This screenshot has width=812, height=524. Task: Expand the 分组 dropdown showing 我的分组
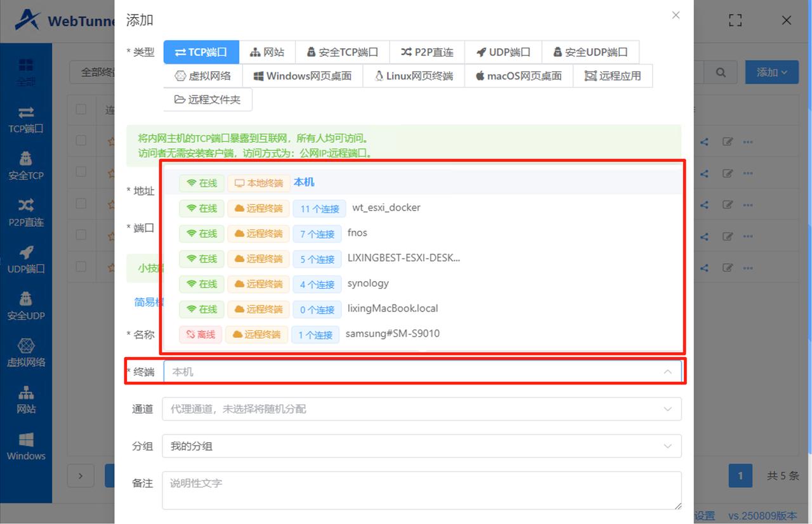pos(422,446)
